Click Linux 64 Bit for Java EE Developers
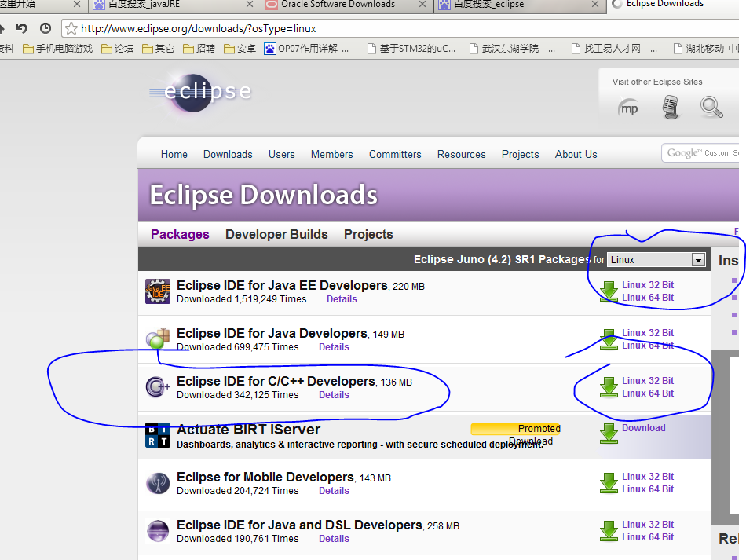 648,298
